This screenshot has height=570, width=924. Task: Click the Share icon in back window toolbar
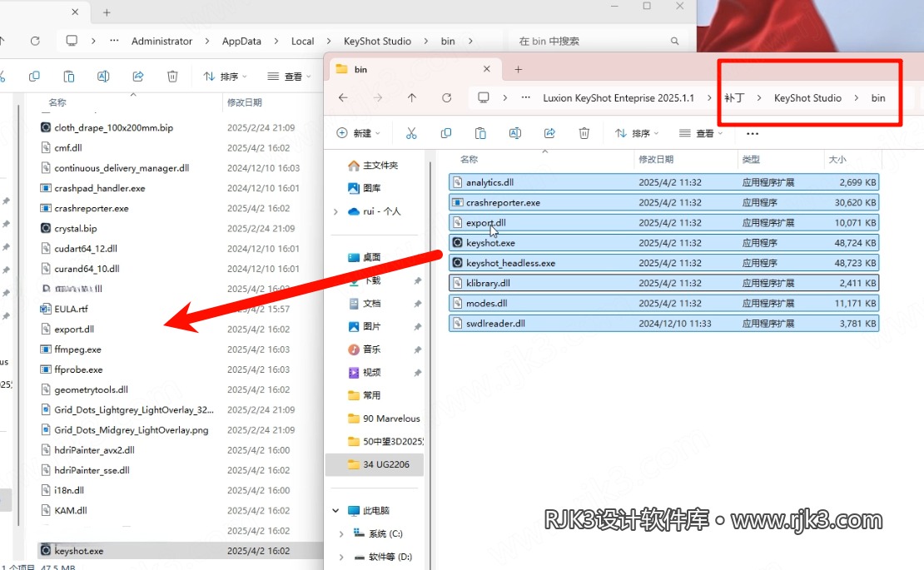(x=138, y=77)
